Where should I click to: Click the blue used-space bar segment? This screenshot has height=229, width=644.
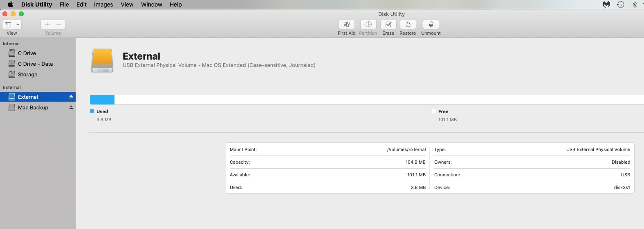(x=102, y=100)
